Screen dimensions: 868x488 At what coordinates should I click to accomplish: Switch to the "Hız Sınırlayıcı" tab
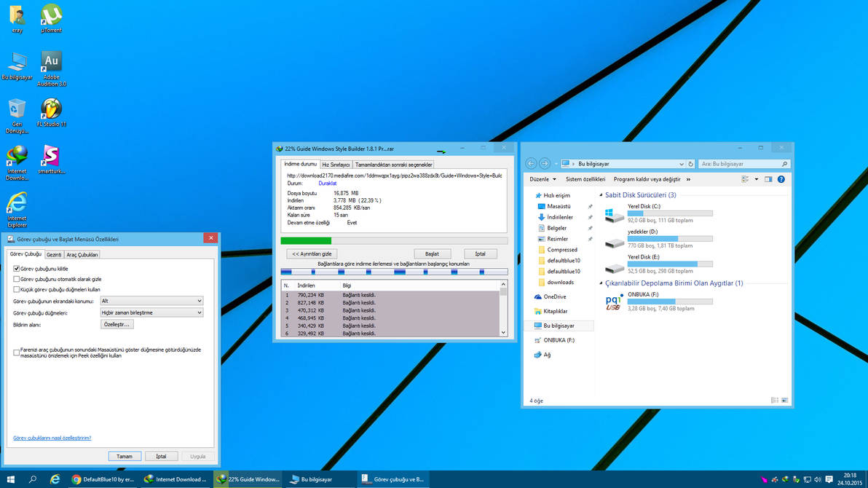[x=336, y=165]
